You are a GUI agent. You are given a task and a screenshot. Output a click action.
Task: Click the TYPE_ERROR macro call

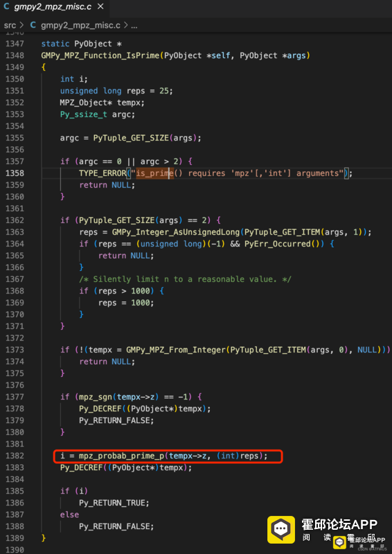click(x=102, y=173)
